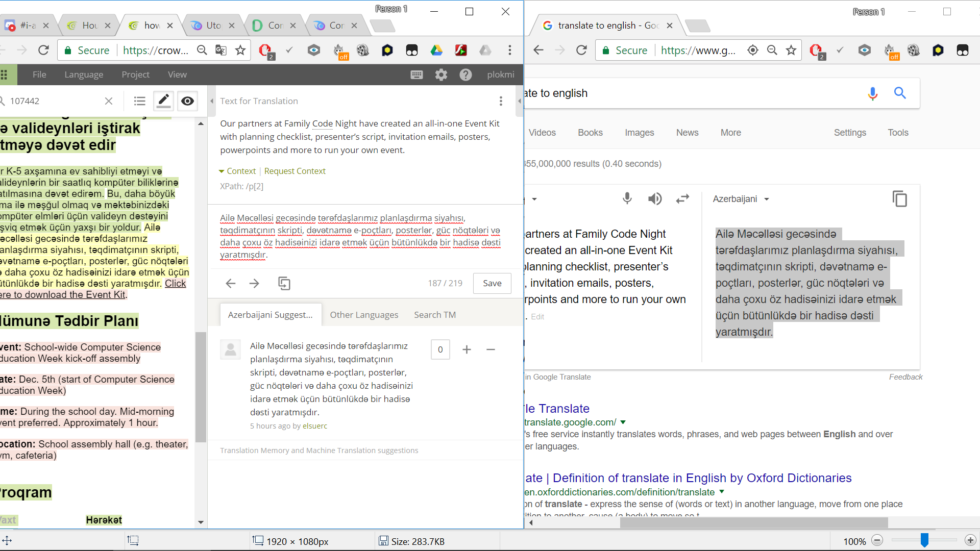The width and height of the screenshot is (980, 551).
Task: Select Azerbaijani Suggestions tab
Action: coord(271,315)
